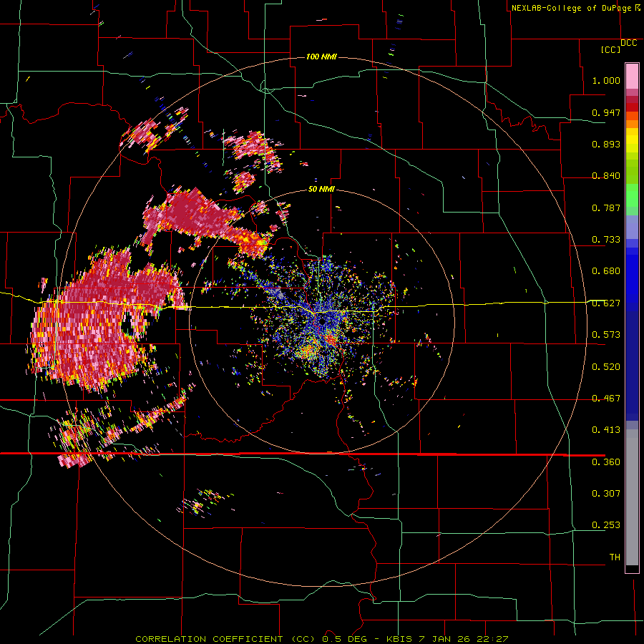Click the 0.840 scale value
The width and height of the screenshot is (644, 644).
point(606,176)
